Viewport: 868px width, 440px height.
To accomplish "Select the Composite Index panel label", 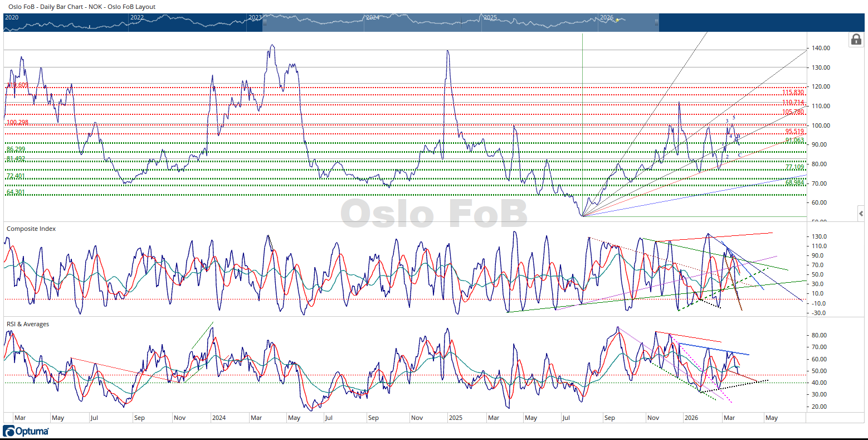I will 31,229.
